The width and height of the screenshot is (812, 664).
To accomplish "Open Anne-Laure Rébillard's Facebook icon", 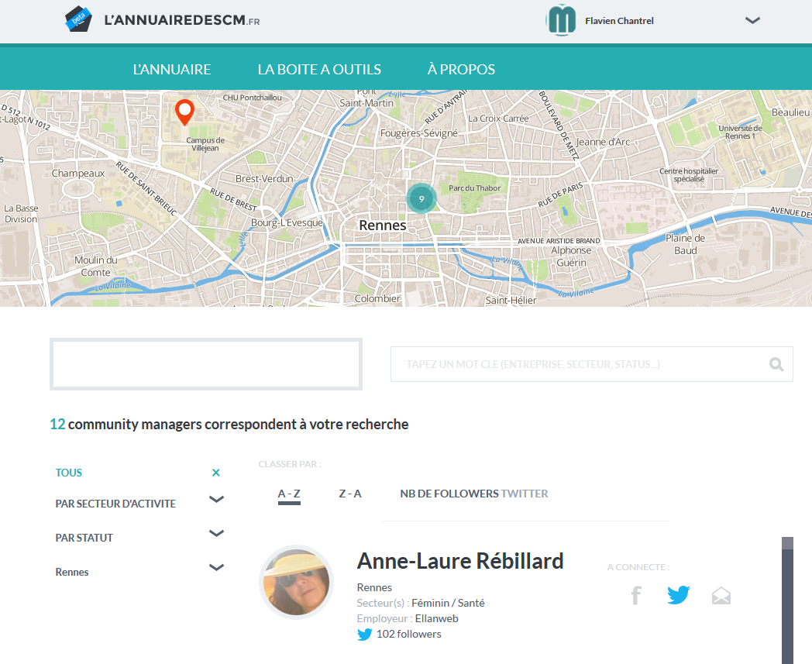I will coord(636,595).
